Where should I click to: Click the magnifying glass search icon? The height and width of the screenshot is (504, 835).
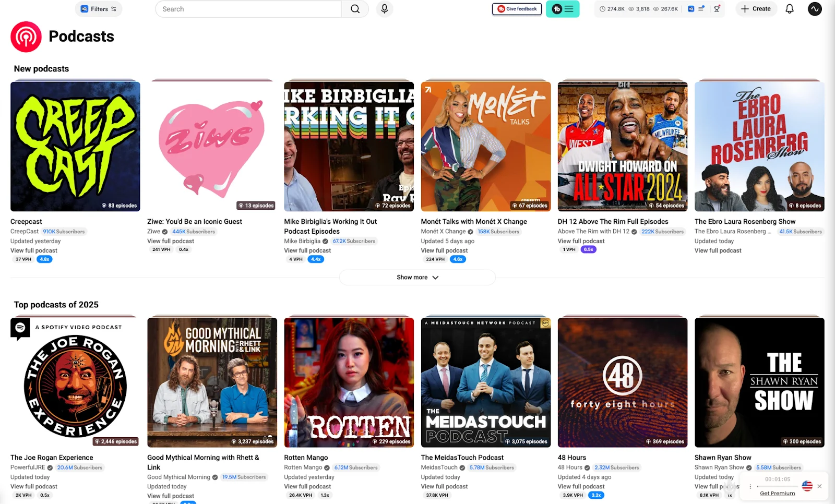355,9
